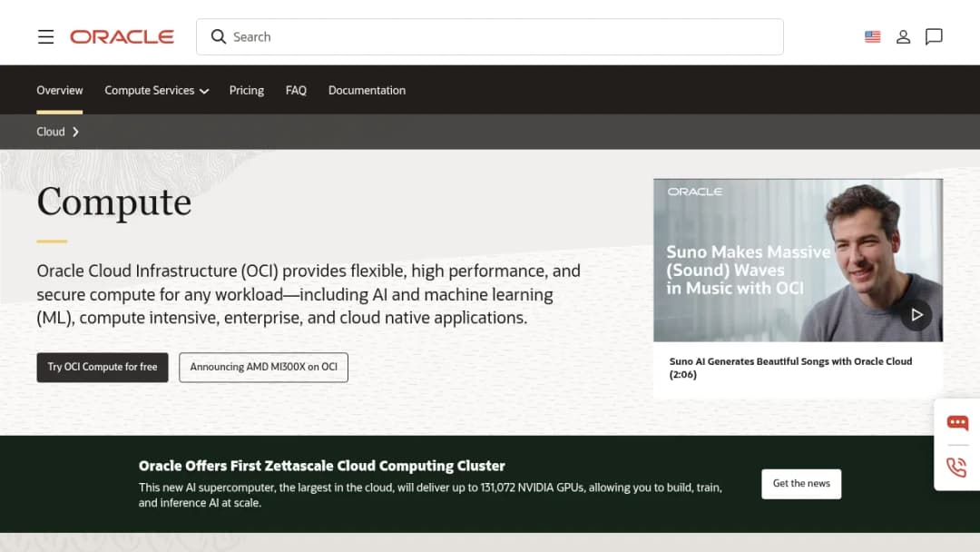This screenshot has height=552, width=980.
Task: Go to the FAQ tab
Action: point(296,90)
